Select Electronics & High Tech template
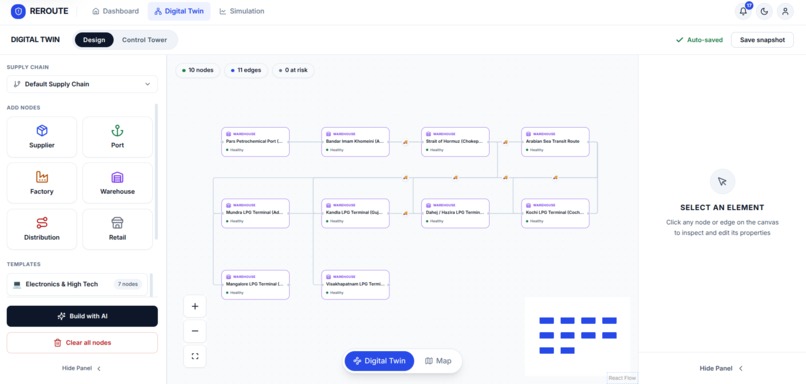 [77, 284]
